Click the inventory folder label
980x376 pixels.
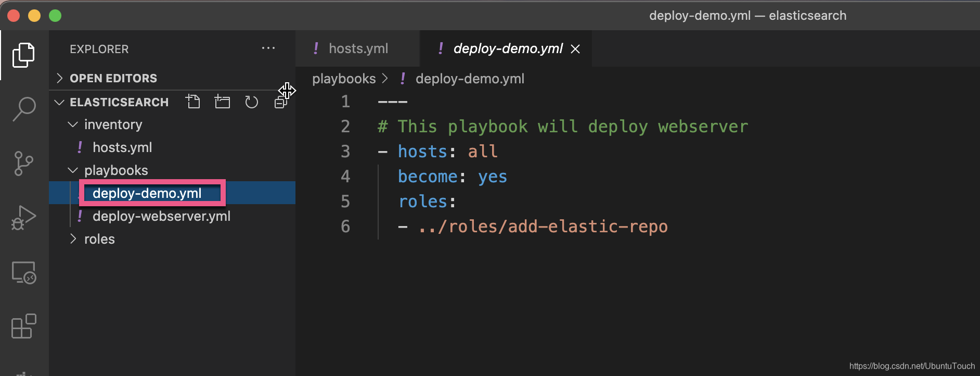pos(113,124)
